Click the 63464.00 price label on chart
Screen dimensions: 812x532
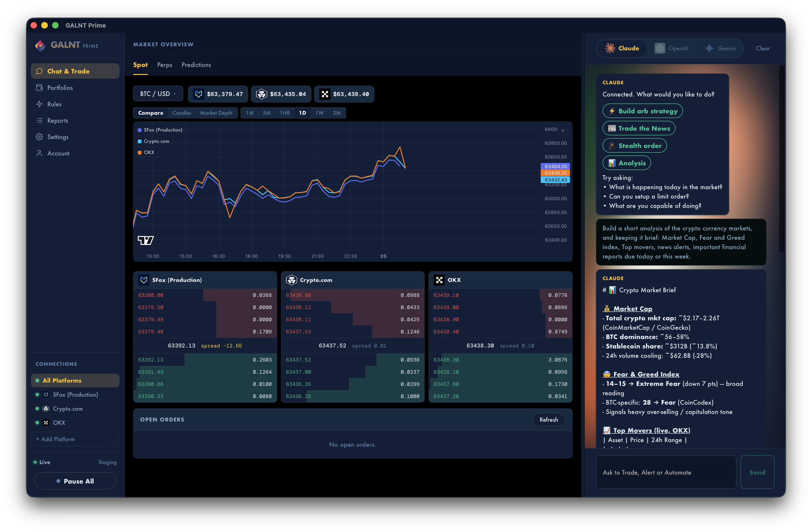[555, 166]
